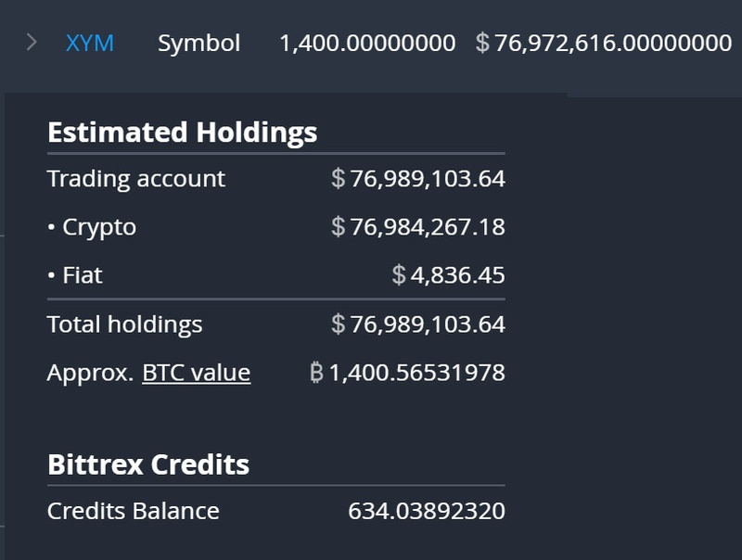Open the XYM currency link
The height and width of the screenshot is (560, 742).
90,43
